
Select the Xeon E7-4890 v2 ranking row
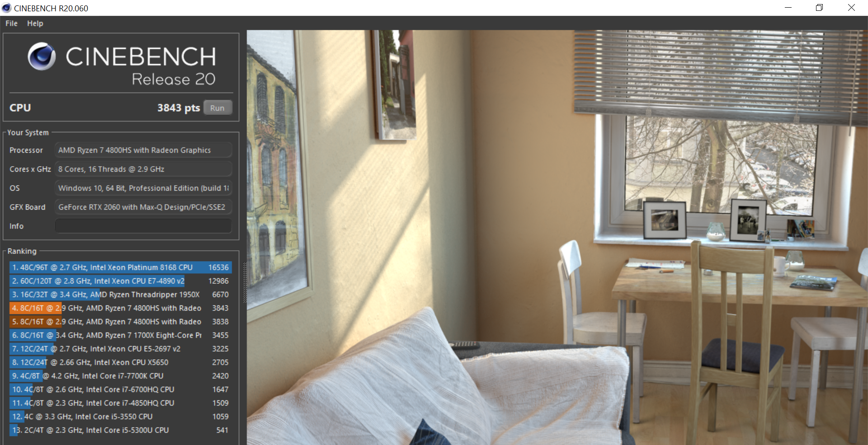click(120, 281)
